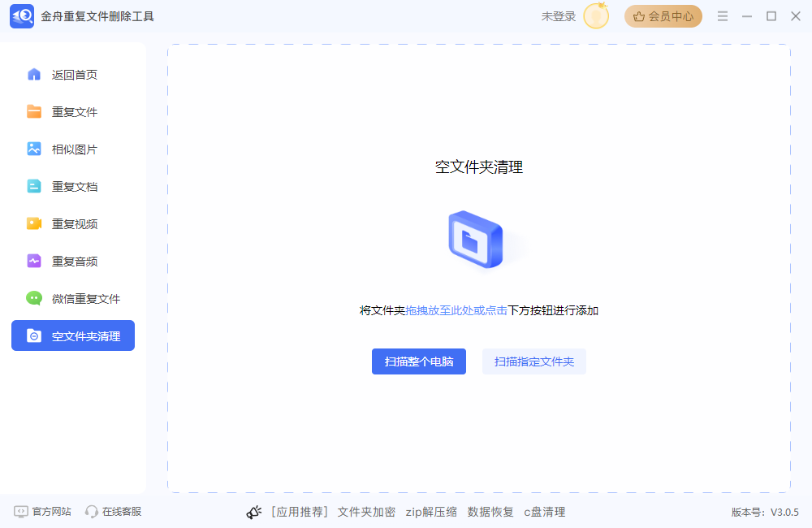This screenshot has width=812, height=528.
Task: Open 数据恢复 recommended app
Action: (490, 512)
